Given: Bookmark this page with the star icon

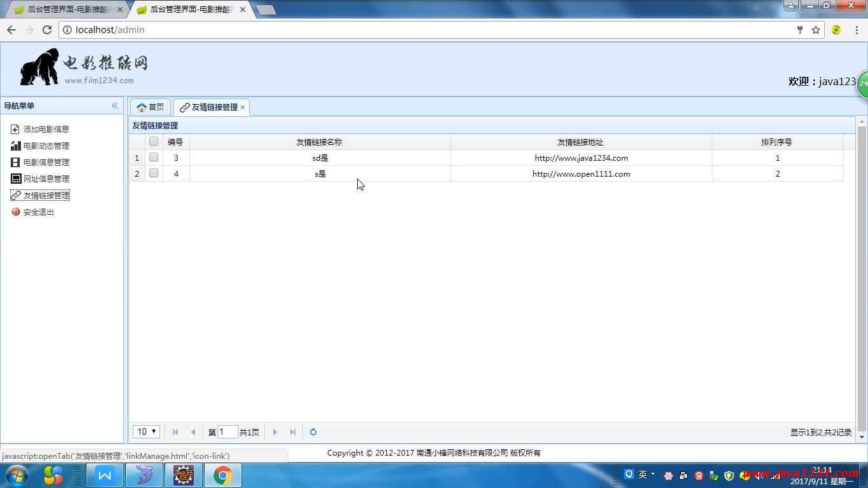Looking at the screenshot, I should coord(816,30).
